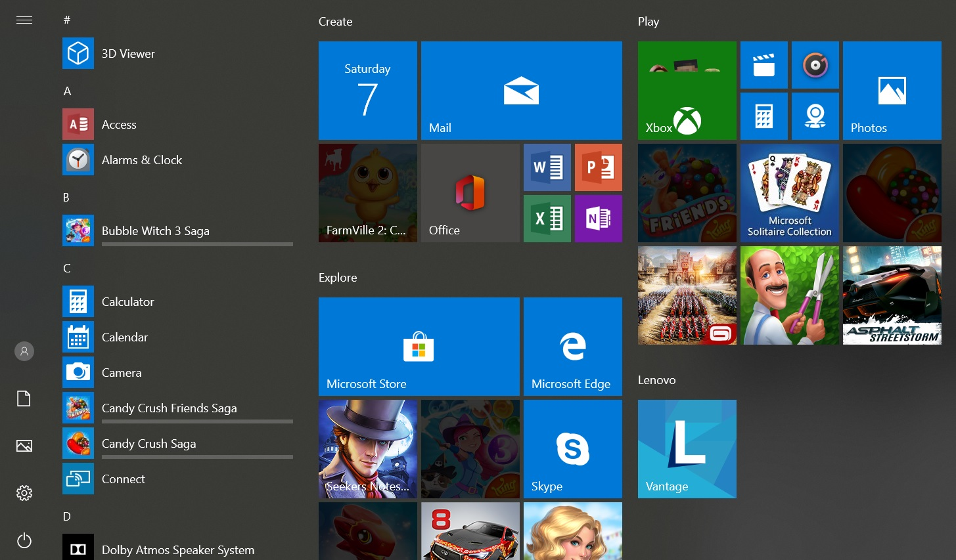Open Candy Crush Friends tile in Play group
This screenshot has height=560, width=956.
(x=687, y=193)
